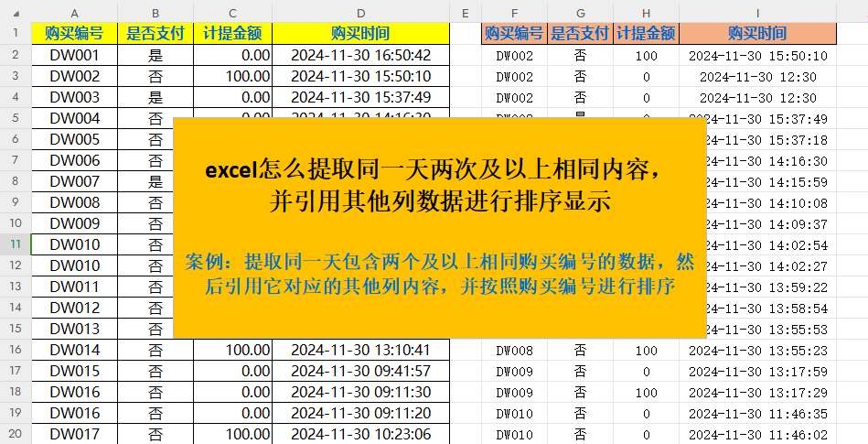868x444 pixels.
Task: Click time cell 2024-11-30 09:11:20
Action: [361, 413]
